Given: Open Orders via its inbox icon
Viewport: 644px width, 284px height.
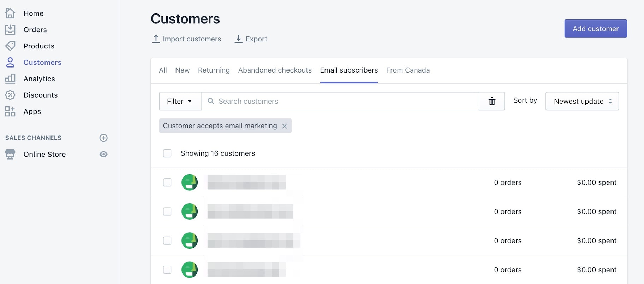Looking at the screenshot, I should pyautogui.click(x=10, y=30).
